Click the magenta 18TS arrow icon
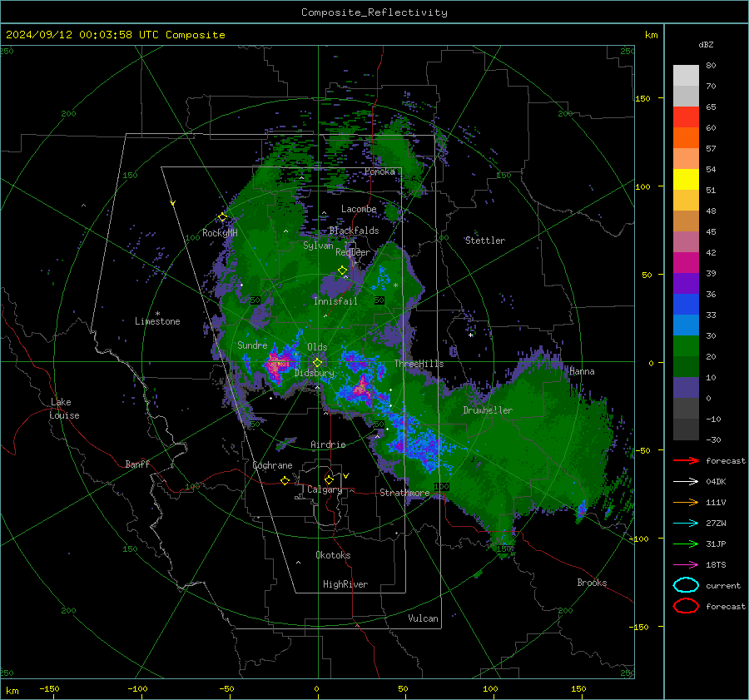749x700 pixels. point(686,565)
